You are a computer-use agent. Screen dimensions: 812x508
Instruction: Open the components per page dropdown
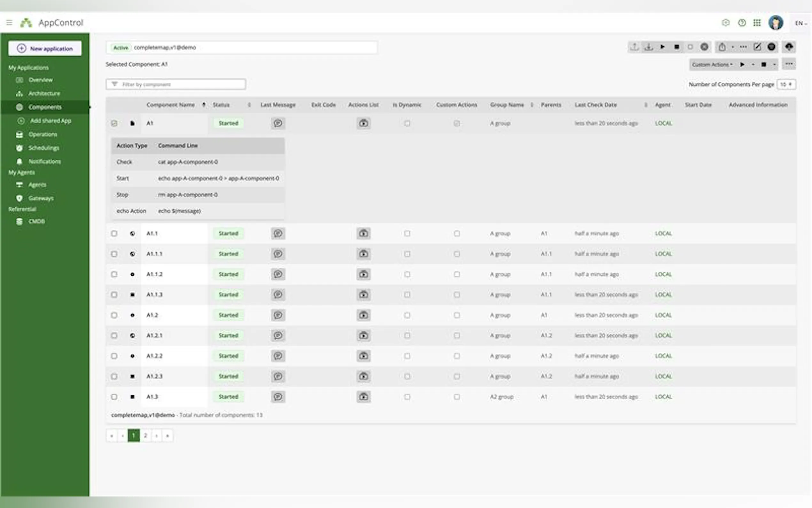[786, 84]
